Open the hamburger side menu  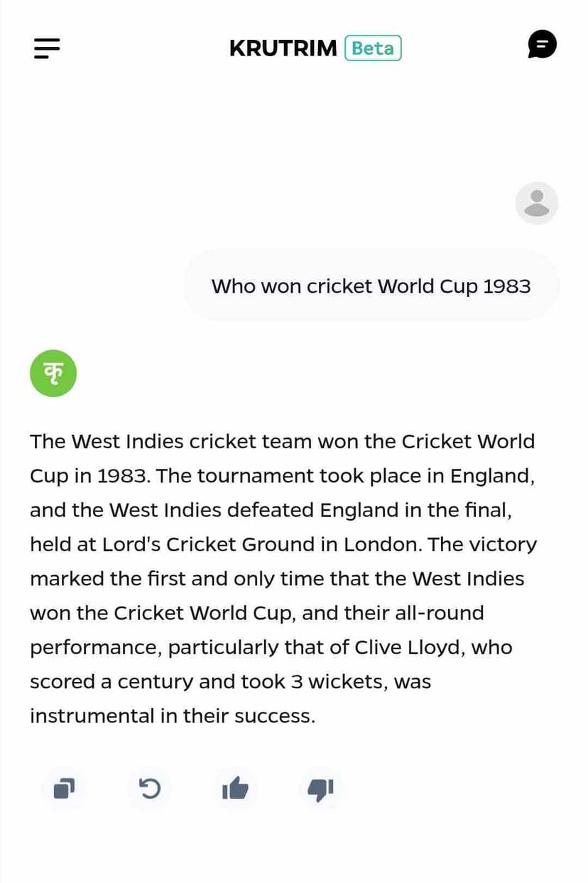point(47,48)
